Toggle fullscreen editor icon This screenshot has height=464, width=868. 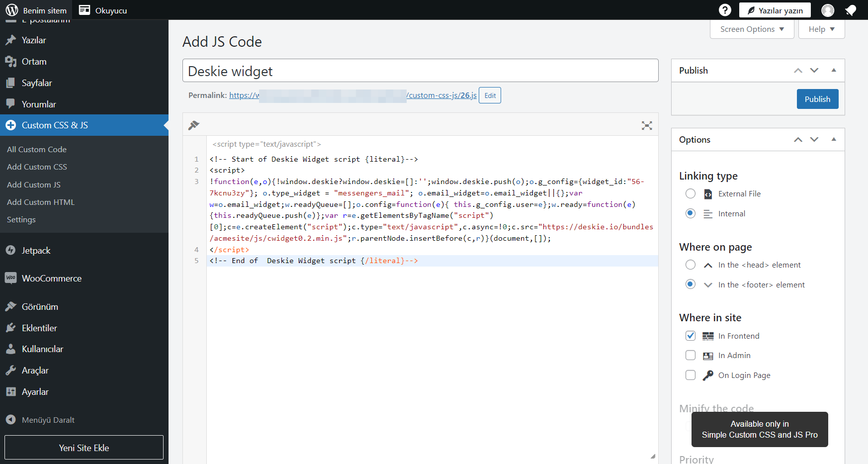click(x=647, y=125)
